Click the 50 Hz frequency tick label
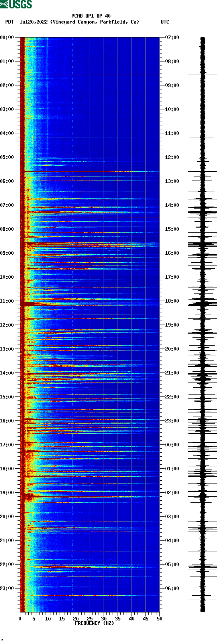The height and width of the screenshot is (644, 220). [159, 619]
